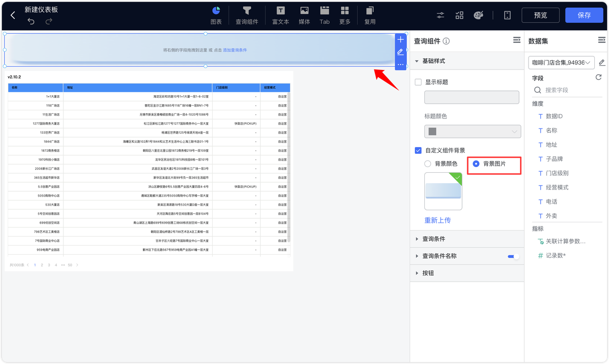Insert a 查询组件 filter component
Screen dimensions: 609x364
(247, 15)
